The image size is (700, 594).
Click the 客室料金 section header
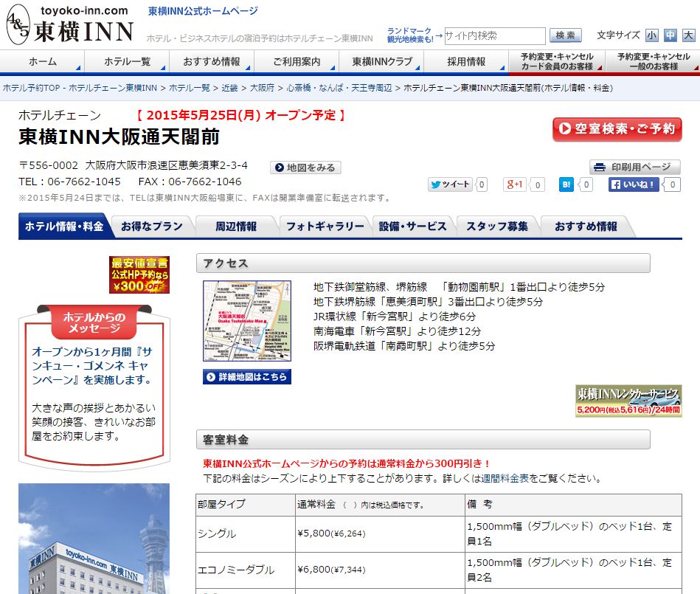pyautogui.click(x=423, y=440)
